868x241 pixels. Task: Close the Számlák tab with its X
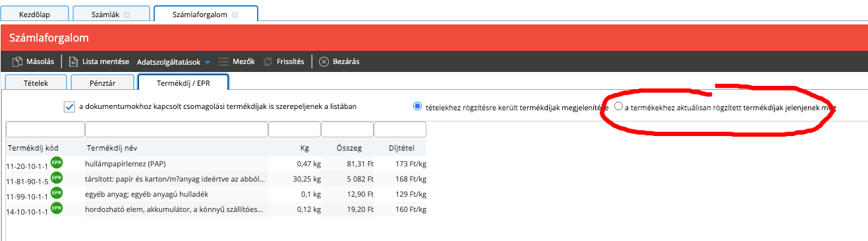click(127, 14)
